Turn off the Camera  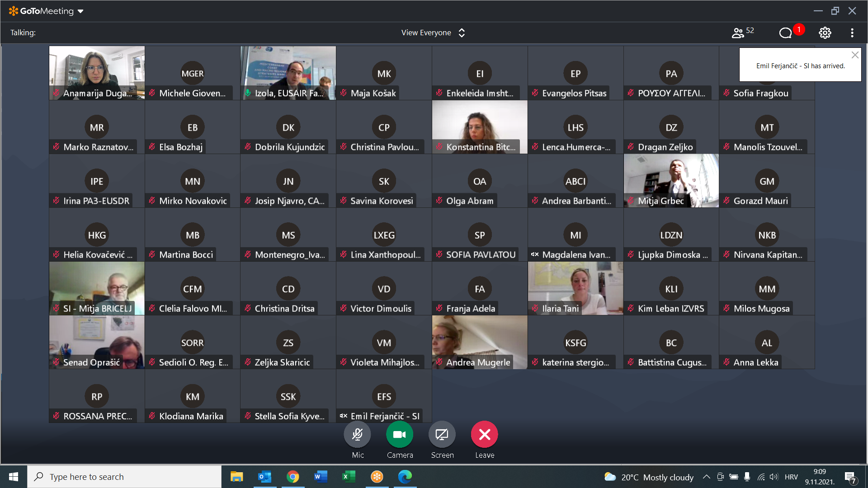click(x=399, y=435)
